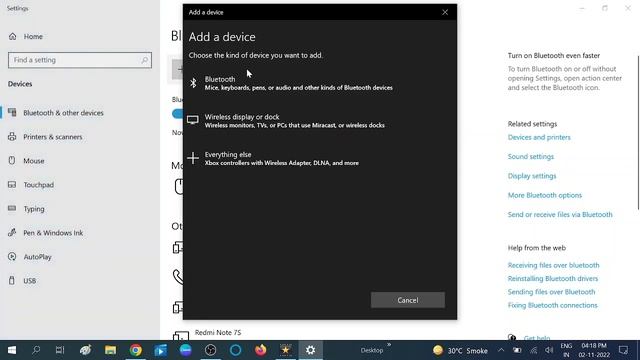Image resolution: width=640 pixels, height=360 pixels.
Task: Click the volume speaker tray icon
Action: coord(549,350)
